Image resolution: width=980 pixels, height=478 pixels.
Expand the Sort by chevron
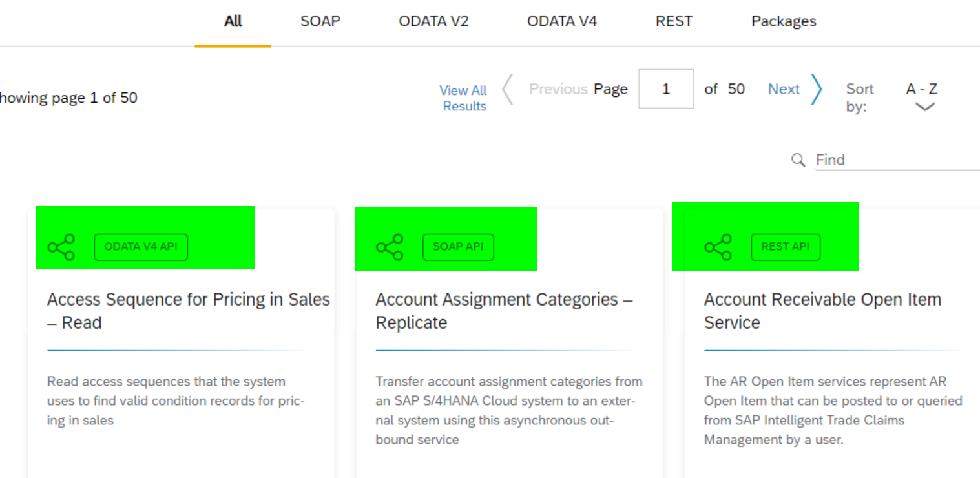click(x=925, y=107)
